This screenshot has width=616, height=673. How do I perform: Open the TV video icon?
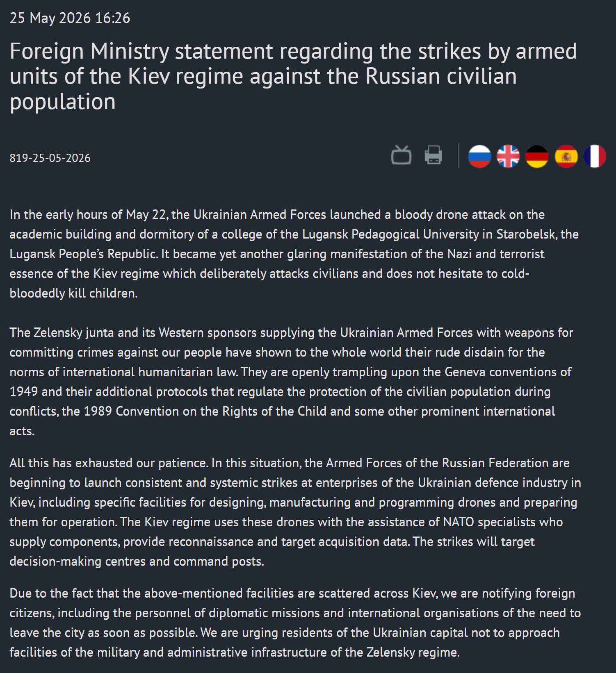(x=401, y=155)
